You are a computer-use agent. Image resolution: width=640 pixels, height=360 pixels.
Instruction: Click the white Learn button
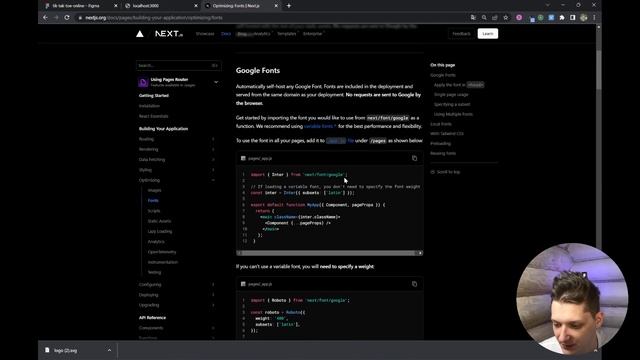coord(488,34)
